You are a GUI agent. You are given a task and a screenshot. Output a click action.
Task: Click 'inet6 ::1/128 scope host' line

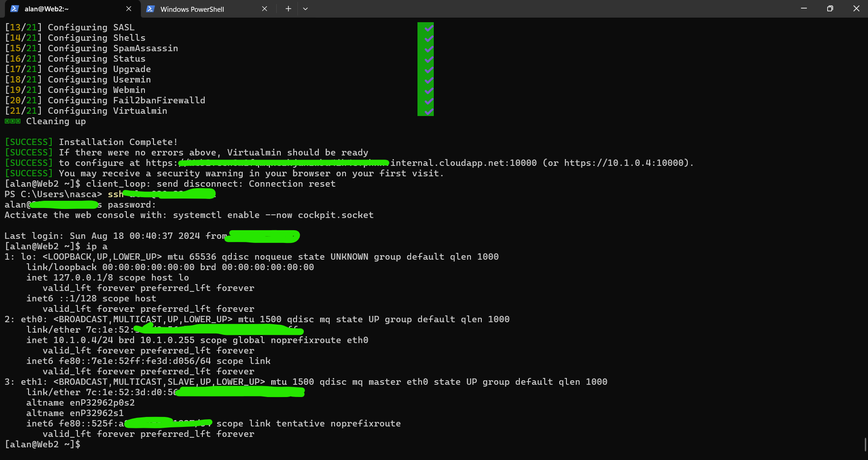pos(91,299)
